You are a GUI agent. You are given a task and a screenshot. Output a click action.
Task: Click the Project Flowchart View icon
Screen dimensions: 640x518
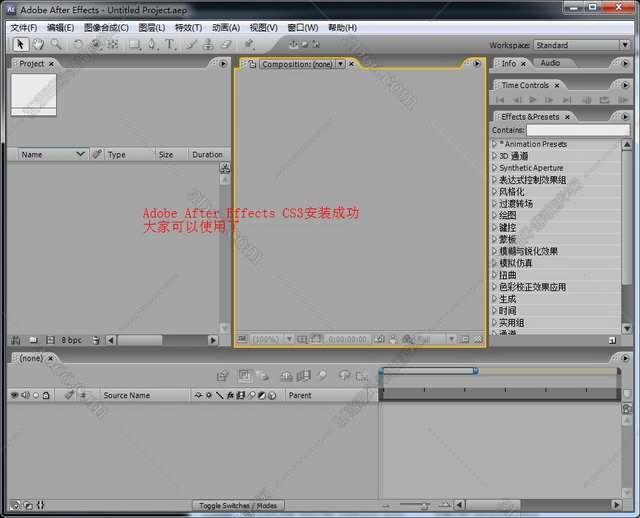coord(224,167)
